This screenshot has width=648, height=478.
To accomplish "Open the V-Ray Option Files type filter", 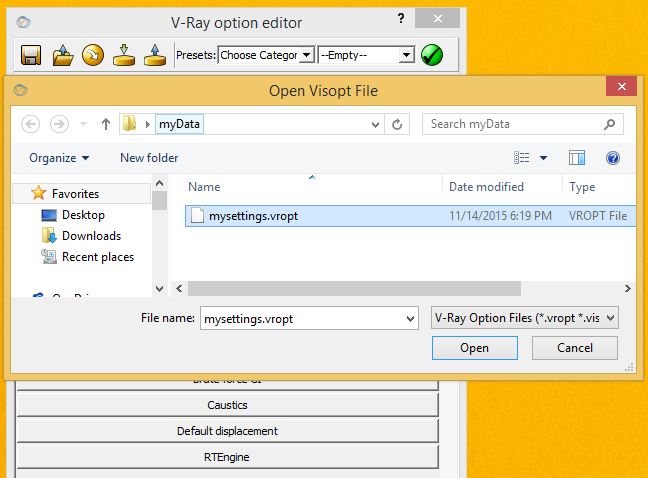I will [x=524, y=318].
